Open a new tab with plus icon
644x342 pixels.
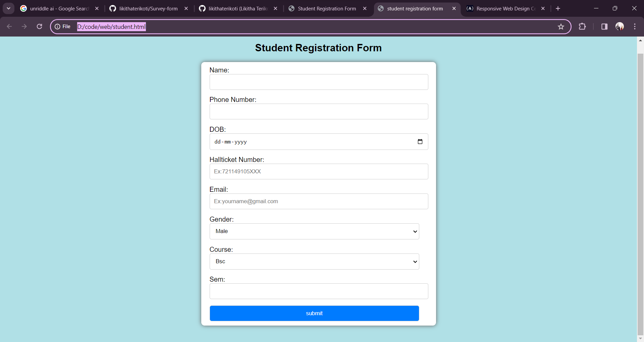click(558, 8)
